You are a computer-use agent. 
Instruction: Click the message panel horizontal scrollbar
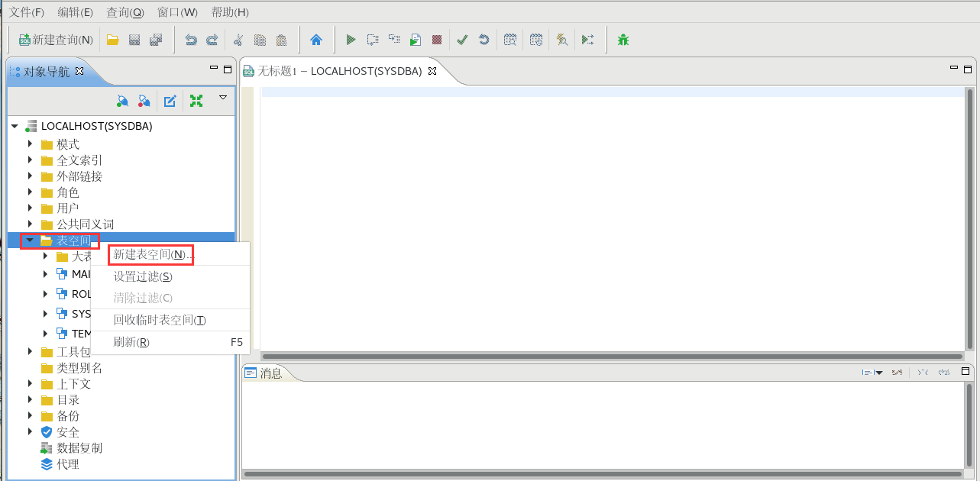[x=603, y=473]
